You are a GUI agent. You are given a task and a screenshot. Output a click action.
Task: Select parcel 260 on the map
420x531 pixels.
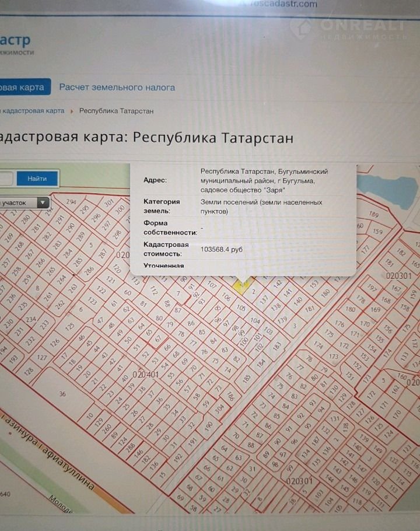(107, 428)
